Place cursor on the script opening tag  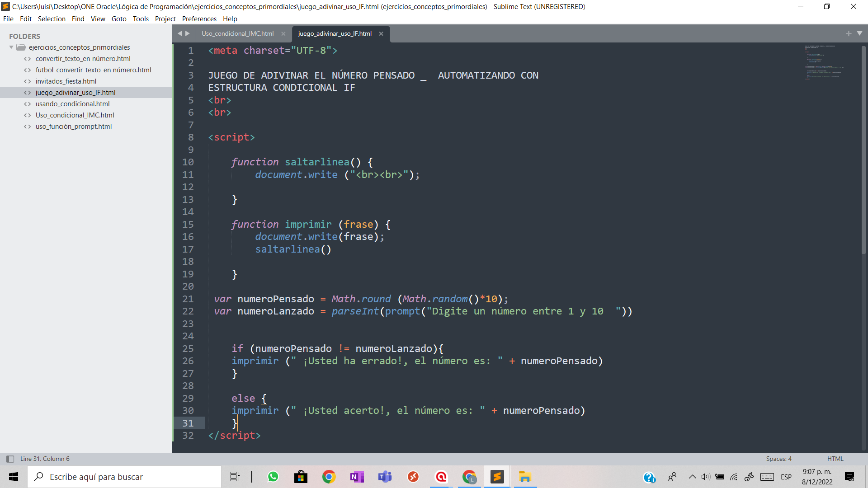231,137
